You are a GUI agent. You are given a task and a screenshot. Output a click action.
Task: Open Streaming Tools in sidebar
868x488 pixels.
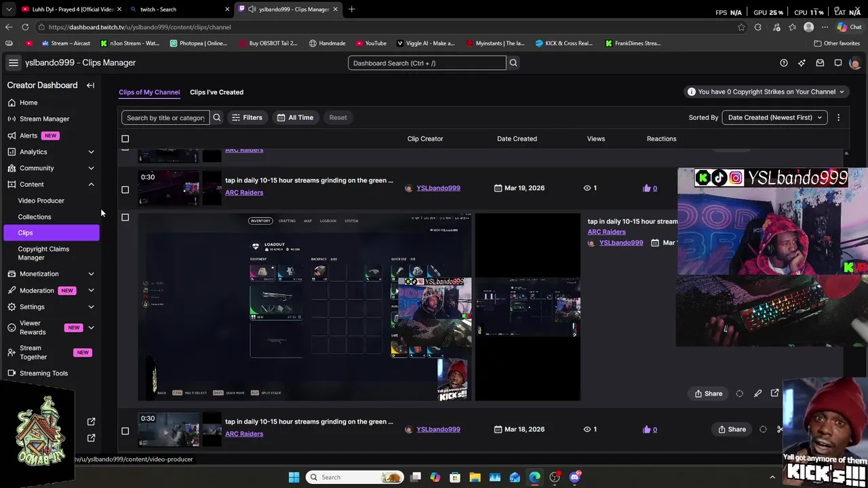(x=43, y=373)
